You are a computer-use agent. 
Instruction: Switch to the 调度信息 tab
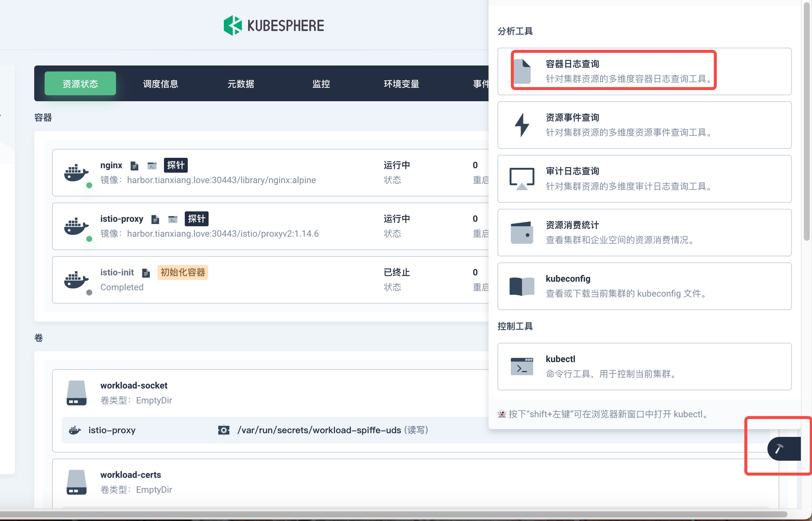pos(161,84)
